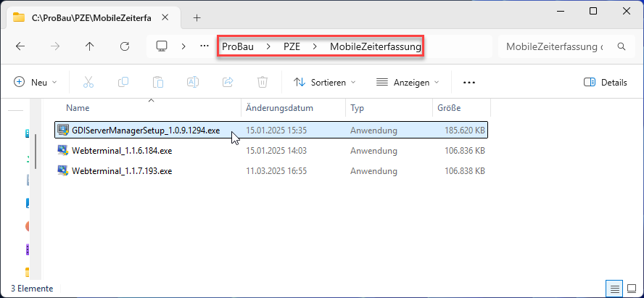Click the date 15.01.2025 14:03
This screenshot has height=298, width=644.
(x=276, y=151)
